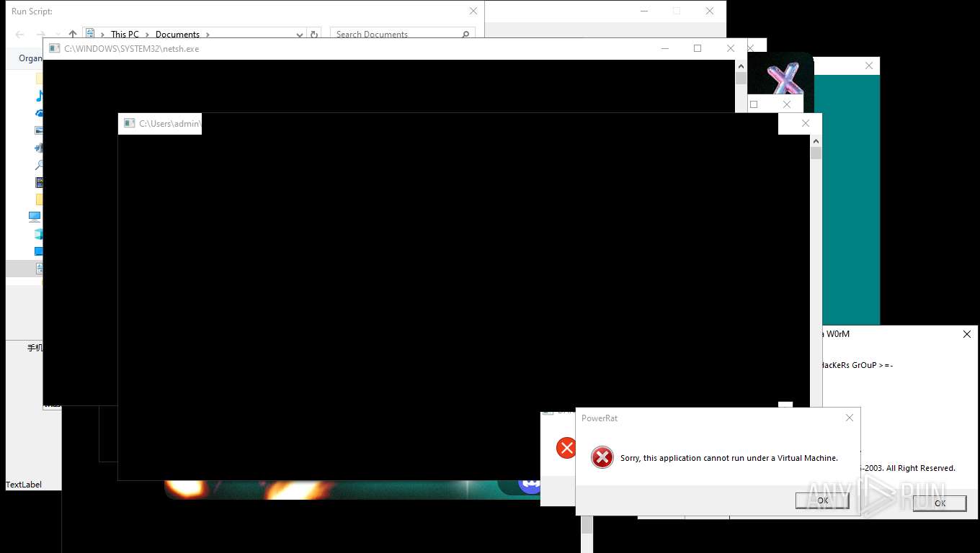980x553 pixels.
Task: Select the This PC monitor icon in sidebar
Action: pyautogui.click(x=35, y=216)
